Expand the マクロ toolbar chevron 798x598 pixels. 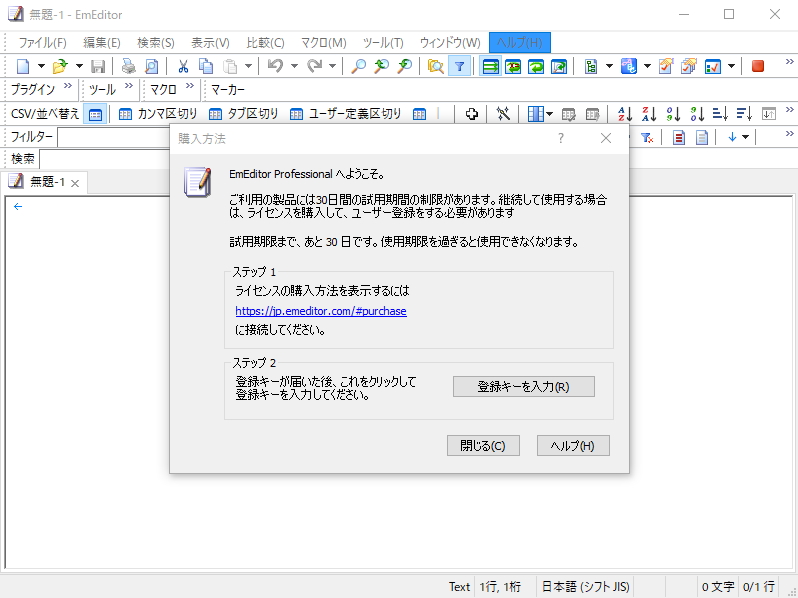190,86
